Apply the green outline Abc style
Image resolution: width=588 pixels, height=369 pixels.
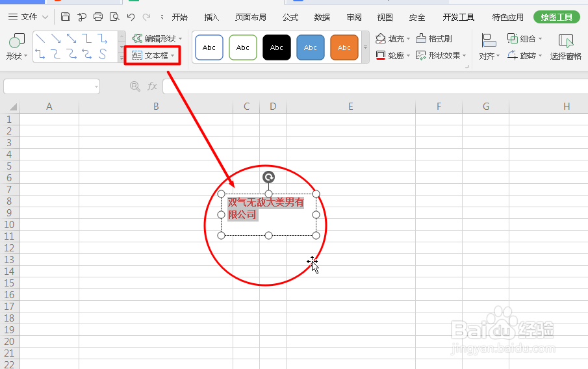click(x=242, y=47)
